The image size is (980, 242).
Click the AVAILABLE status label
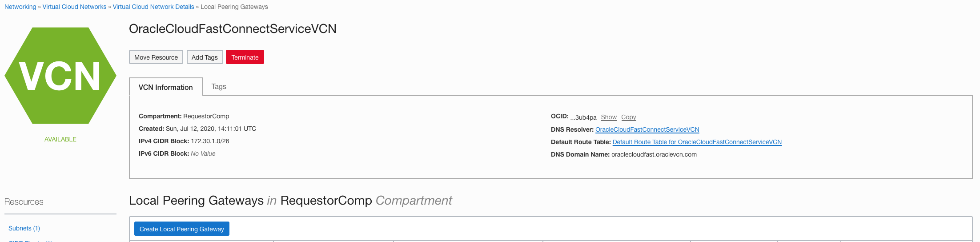60,139
